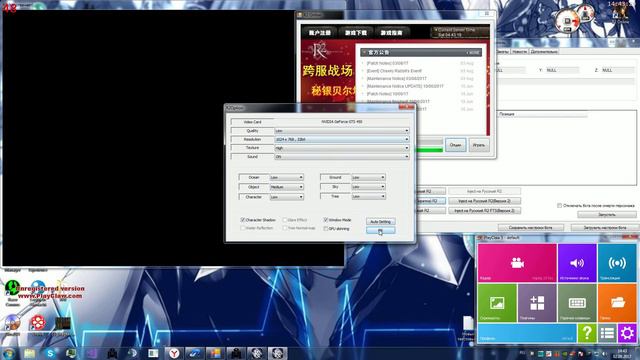This screenshot has height=360, width=640.
Task: Open the Object quality dropdown
Action: click(x=287, y=187)
